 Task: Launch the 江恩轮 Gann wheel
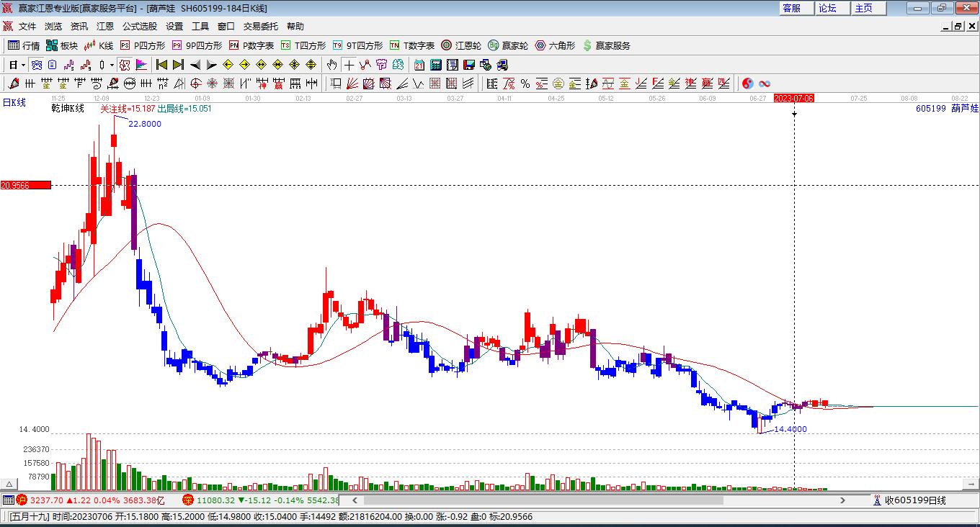coord(461,45)
